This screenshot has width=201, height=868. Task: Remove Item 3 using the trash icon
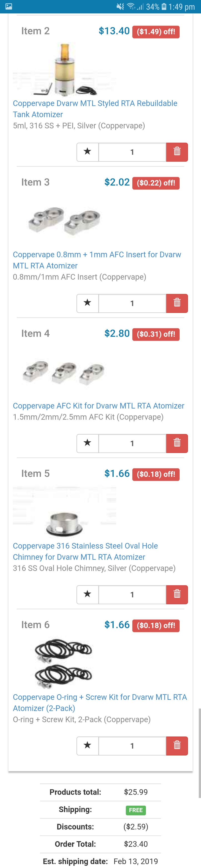177,303
